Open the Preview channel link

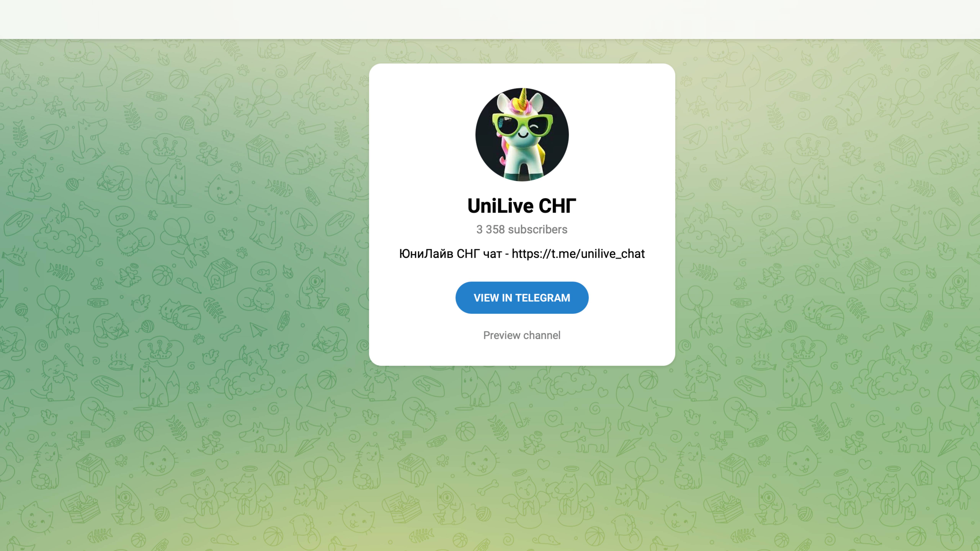pos(522,335)
